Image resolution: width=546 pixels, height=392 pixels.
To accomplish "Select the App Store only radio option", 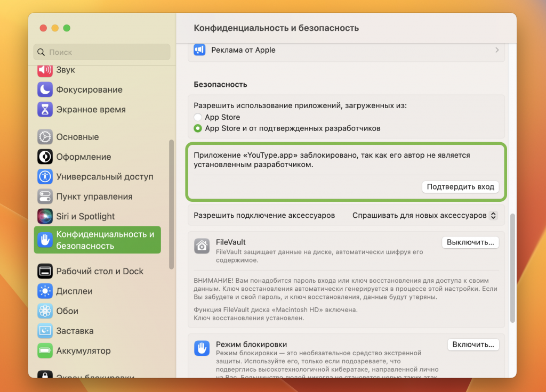I will click(198, 117).
